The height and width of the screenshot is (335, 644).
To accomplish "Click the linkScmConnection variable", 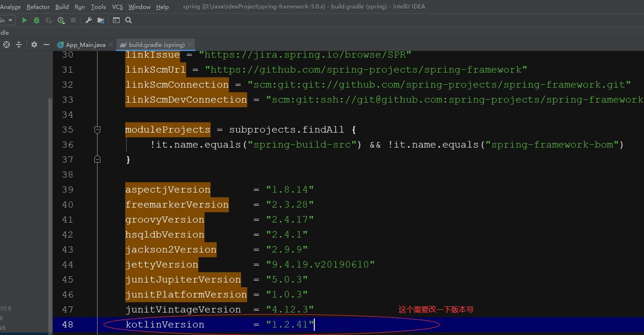I will click(x=177, y=84).
